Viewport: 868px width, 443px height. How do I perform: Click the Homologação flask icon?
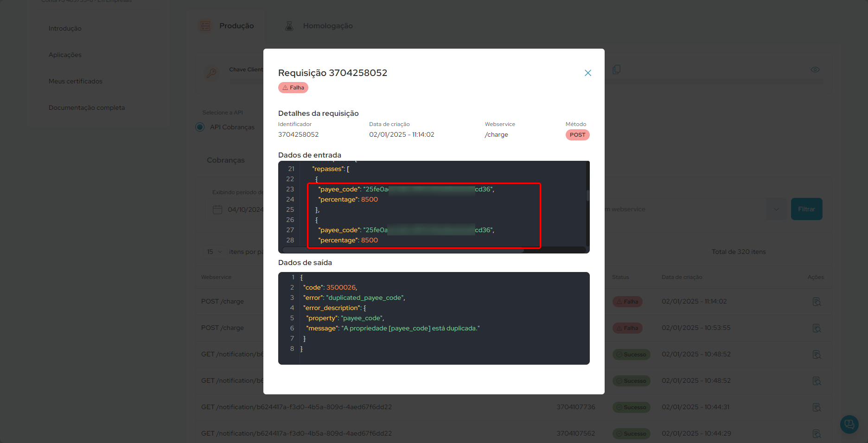289,26
